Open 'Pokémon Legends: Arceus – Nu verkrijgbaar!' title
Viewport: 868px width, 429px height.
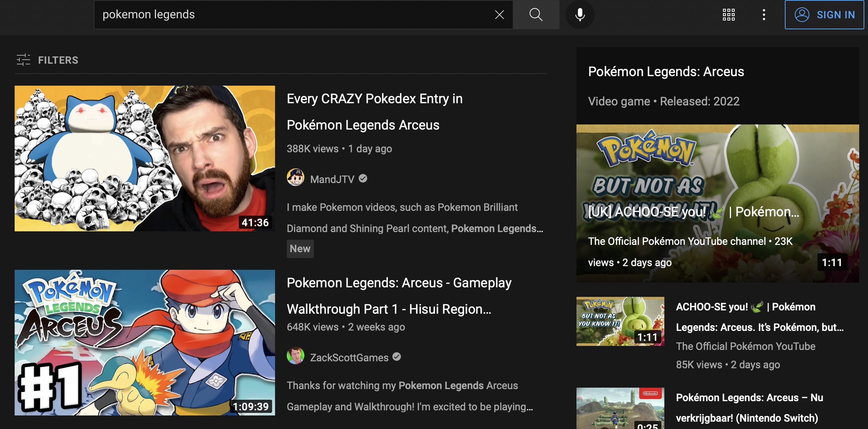click(749, 408)
